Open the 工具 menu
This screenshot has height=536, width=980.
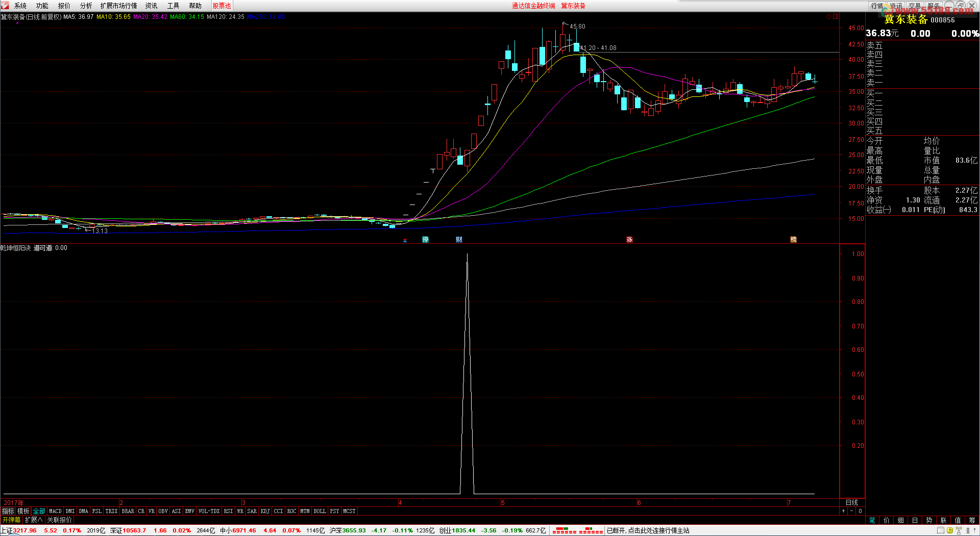[x=173, y=6]
